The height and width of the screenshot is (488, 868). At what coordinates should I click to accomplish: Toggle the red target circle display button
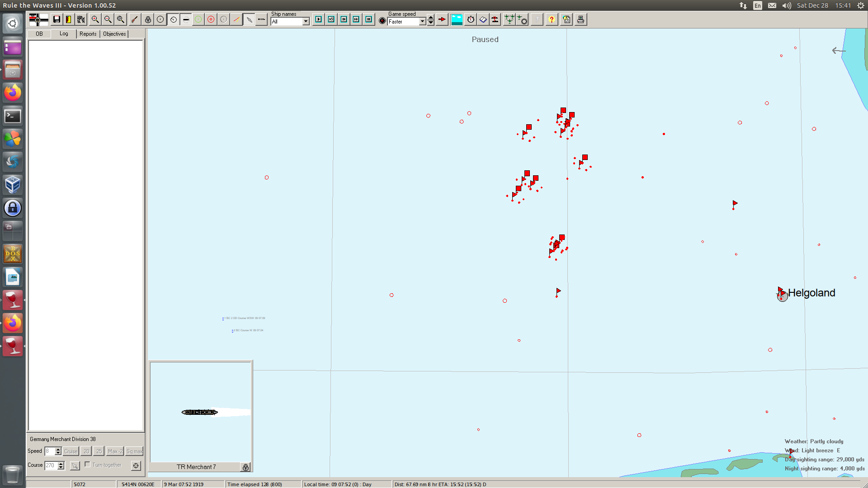tap(211, 19)
